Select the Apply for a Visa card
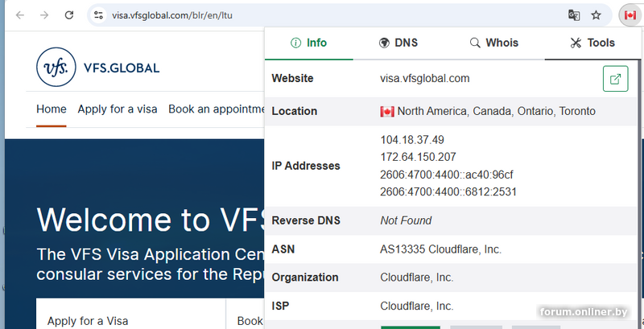 tap(130, 314)
